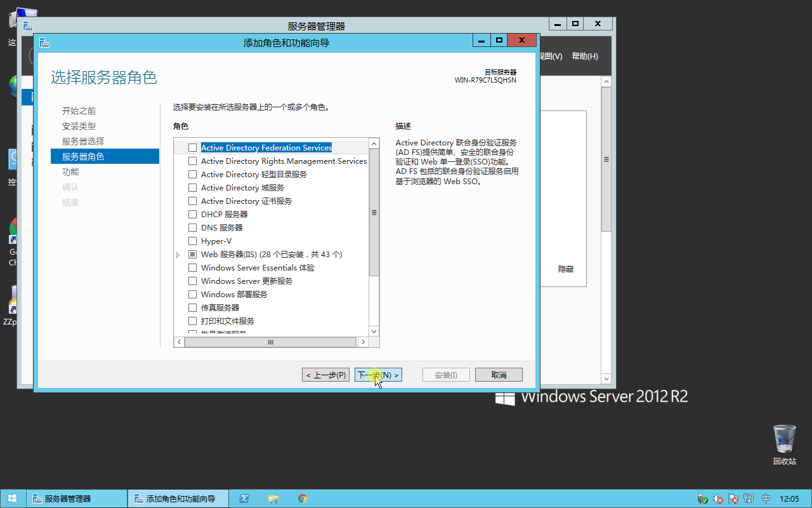Check Active Directory 证书服务
812x508 pixels.
tap(193, 201)
